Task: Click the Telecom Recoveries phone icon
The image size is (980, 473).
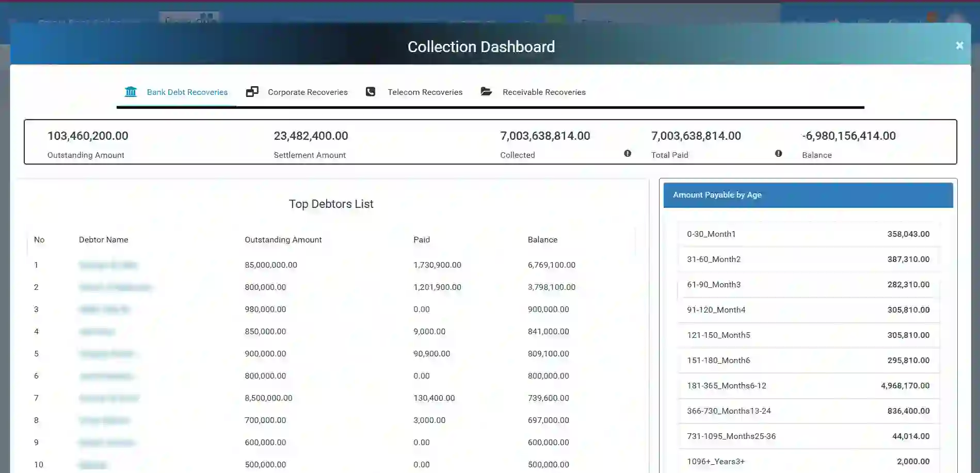Action: pyautogui.click(x=371, y=91)
